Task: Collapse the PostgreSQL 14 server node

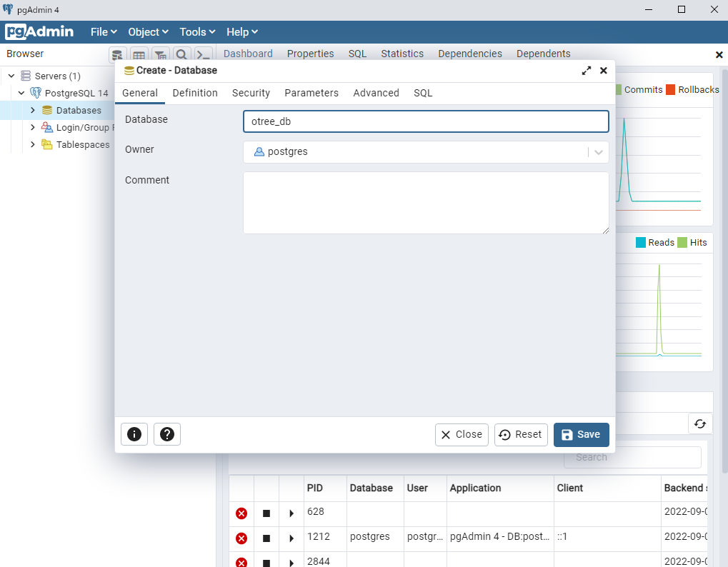Action: click(x=21, y=93)
